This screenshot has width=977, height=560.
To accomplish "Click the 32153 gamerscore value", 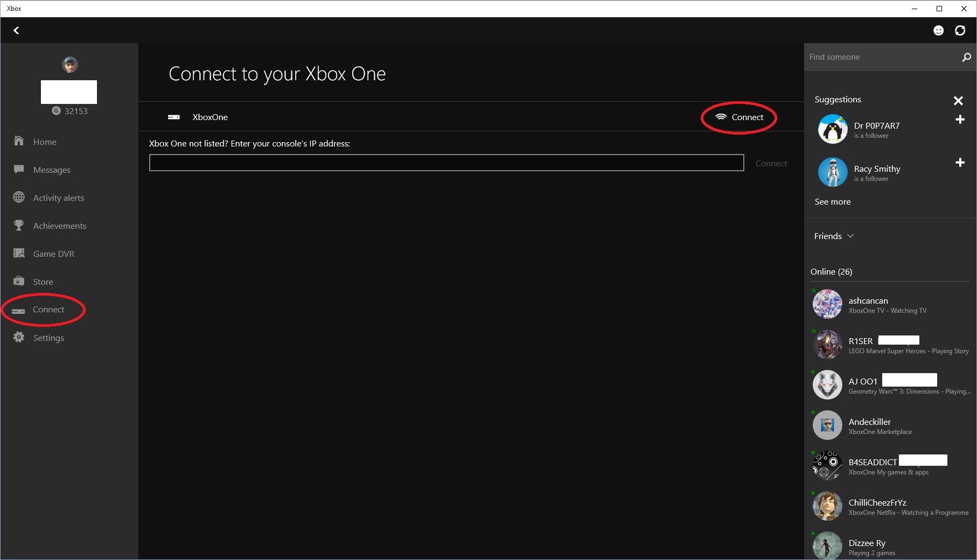I will tap(76, 111).
